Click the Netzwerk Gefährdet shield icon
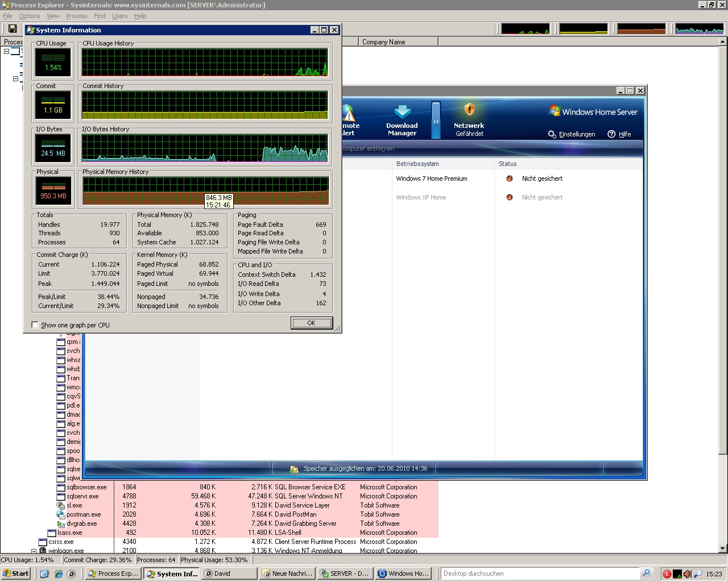Viewport: 728px width, 582px height. 469,109
